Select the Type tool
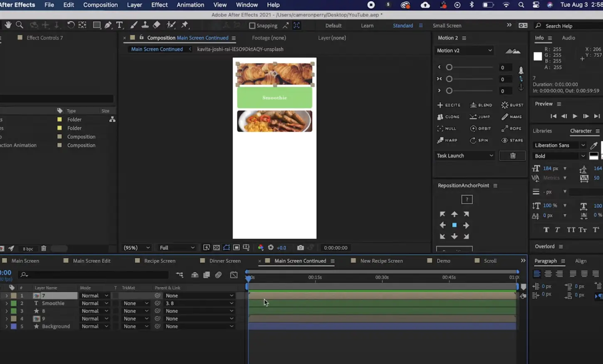Image resolution: width=603 pixels, height=364 pixels. coord(120,25)
